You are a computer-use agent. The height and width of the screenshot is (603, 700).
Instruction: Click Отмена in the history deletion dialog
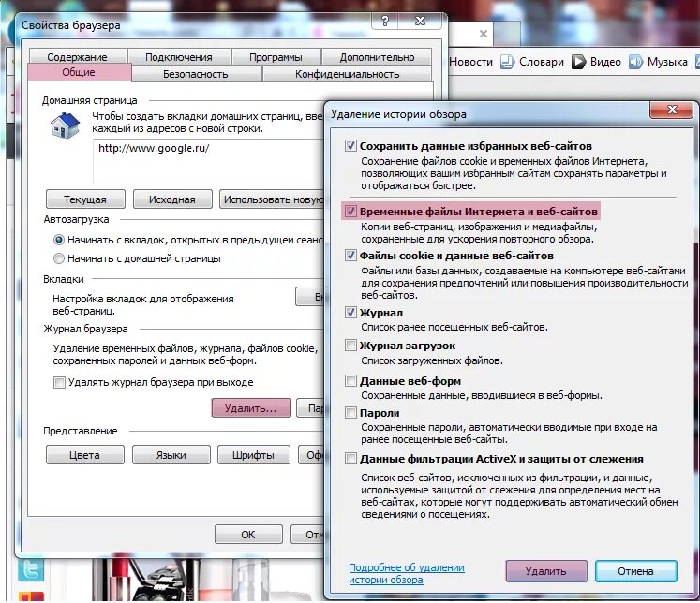click(635, 571)
